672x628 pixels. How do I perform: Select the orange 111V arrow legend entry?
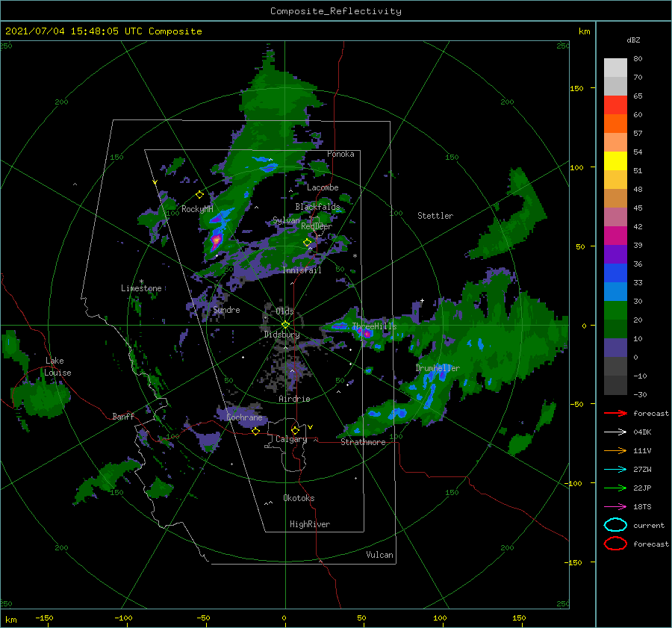[x=615, y=450]
